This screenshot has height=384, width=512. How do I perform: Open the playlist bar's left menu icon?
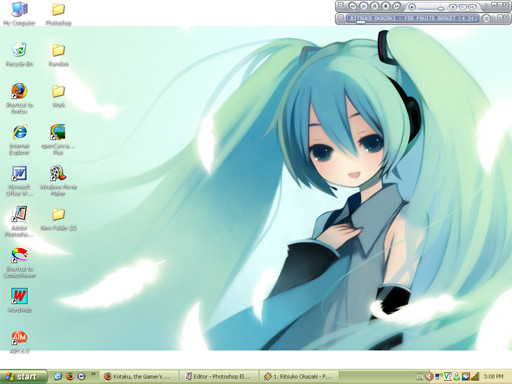[340, 17]
